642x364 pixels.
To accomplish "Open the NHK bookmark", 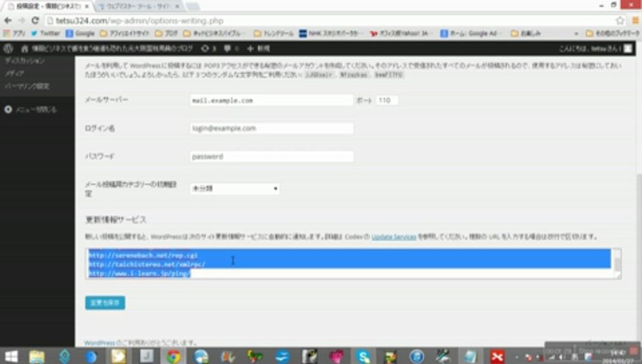I will 330,33.
